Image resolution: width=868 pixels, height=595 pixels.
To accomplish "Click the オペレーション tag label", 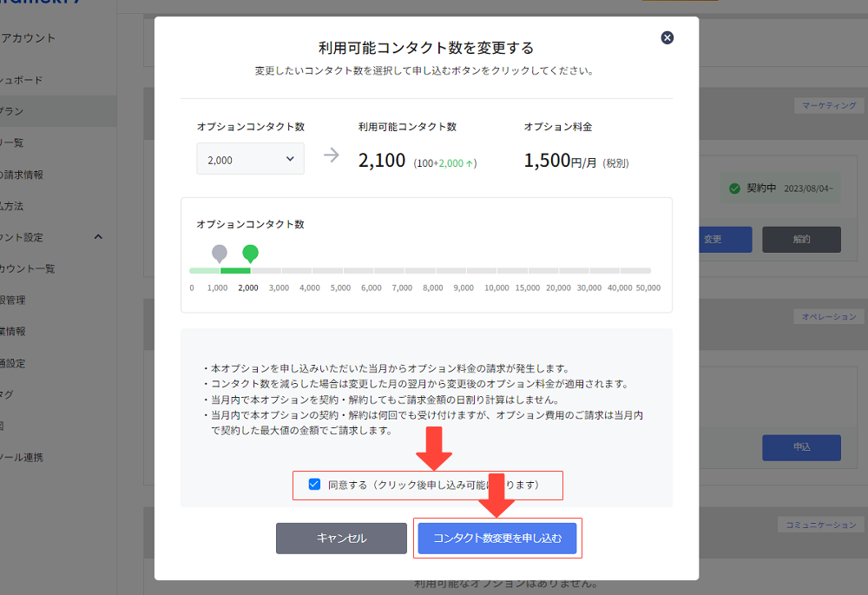I will point(829,316).
